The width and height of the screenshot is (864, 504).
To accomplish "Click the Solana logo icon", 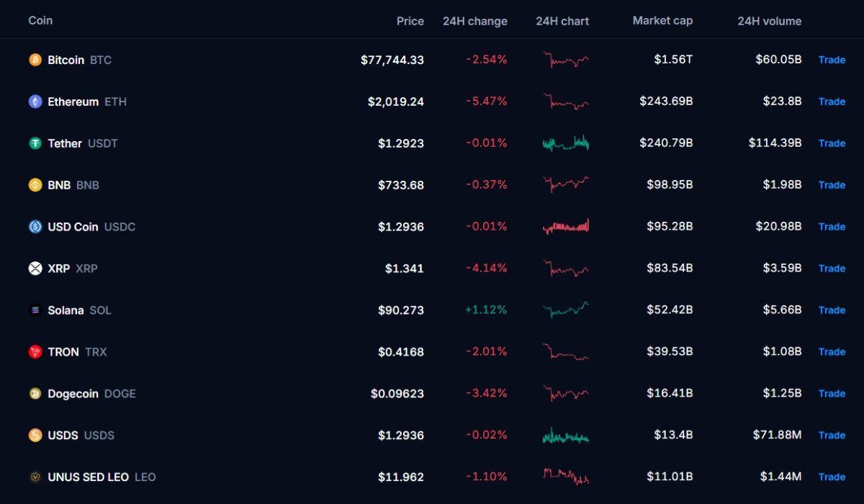I will click(35, 310).
